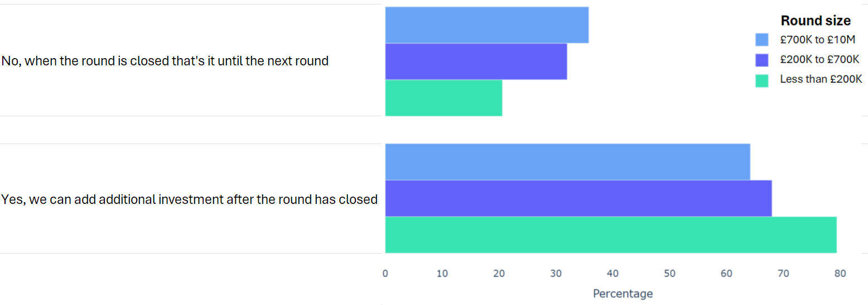This screenshot has height=305, width=868.
Task: Select the green bar in the 'No' group
Action: [443, 98]
